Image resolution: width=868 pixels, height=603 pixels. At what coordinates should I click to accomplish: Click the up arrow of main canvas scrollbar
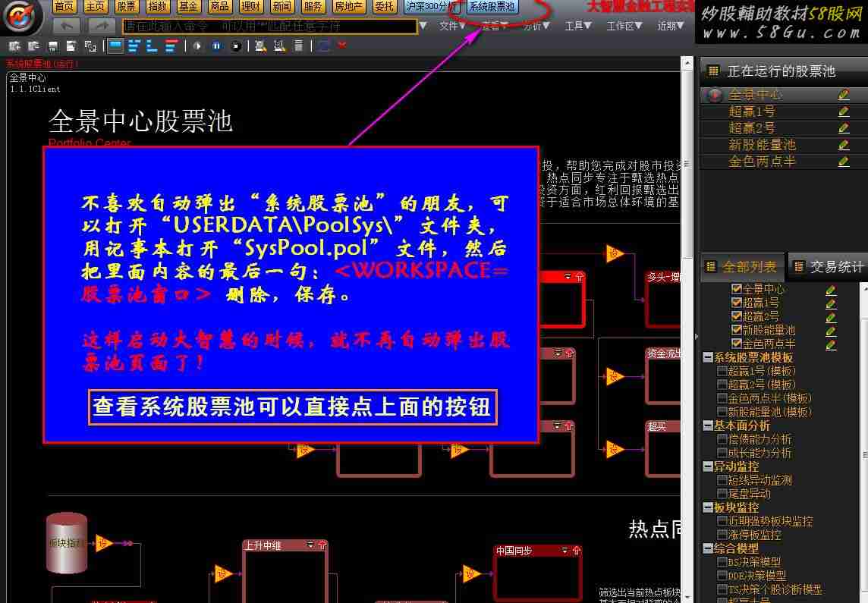pyautogui.click(x=687, y=63)
